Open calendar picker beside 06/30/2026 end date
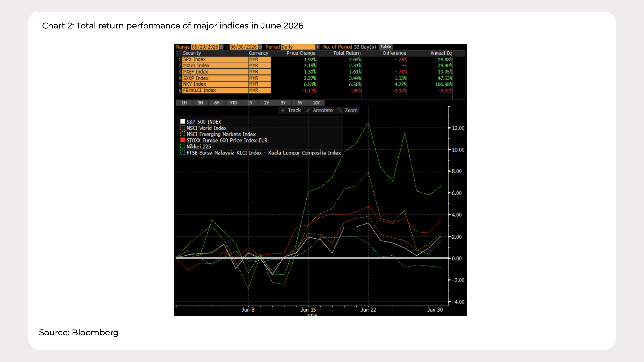The height and width of the screenshot is (362, 644). coord(260,47)
